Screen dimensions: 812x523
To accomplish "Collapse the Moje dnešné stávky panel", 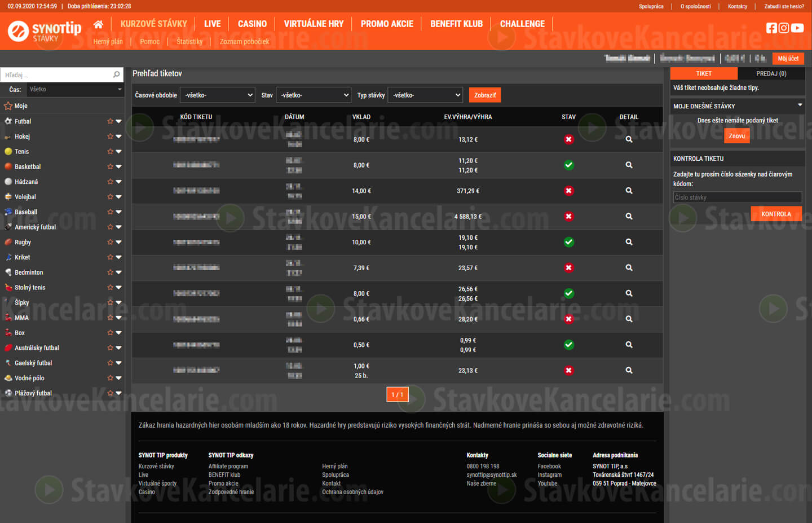I will click(x=800, y=105).
